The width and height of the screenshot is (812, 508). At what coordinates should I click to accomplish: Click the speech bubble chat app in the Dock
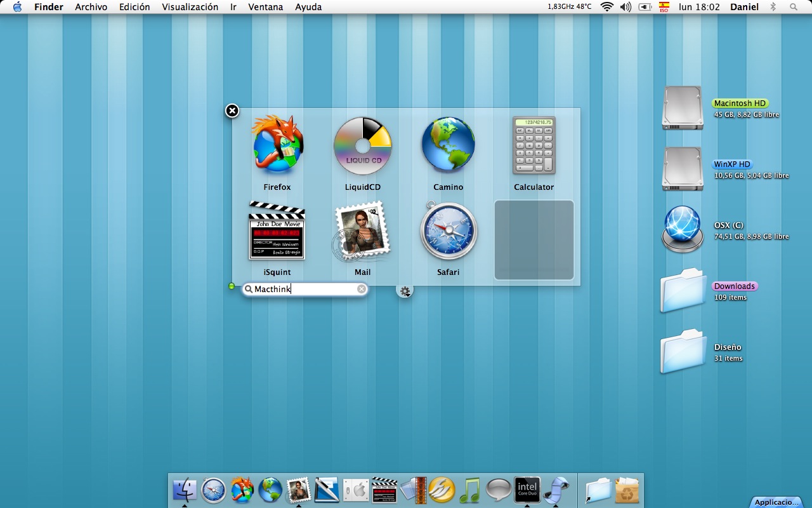coord(499,490)
